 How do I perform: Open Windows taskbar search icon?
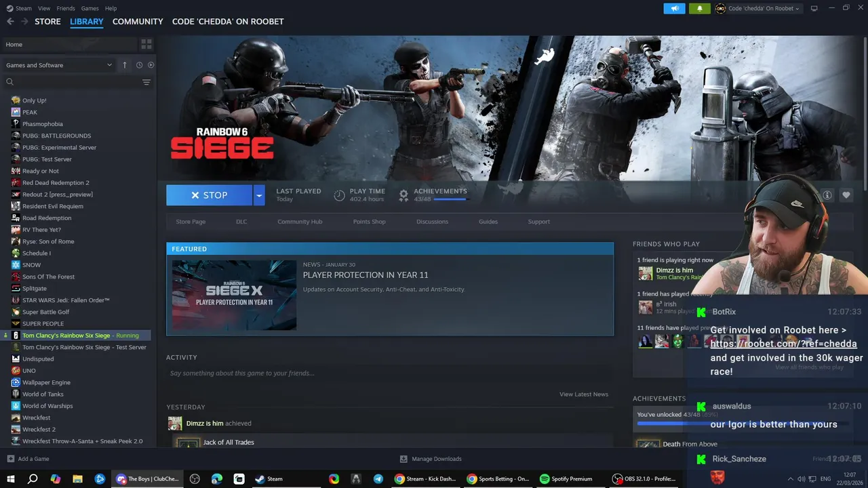33,479
